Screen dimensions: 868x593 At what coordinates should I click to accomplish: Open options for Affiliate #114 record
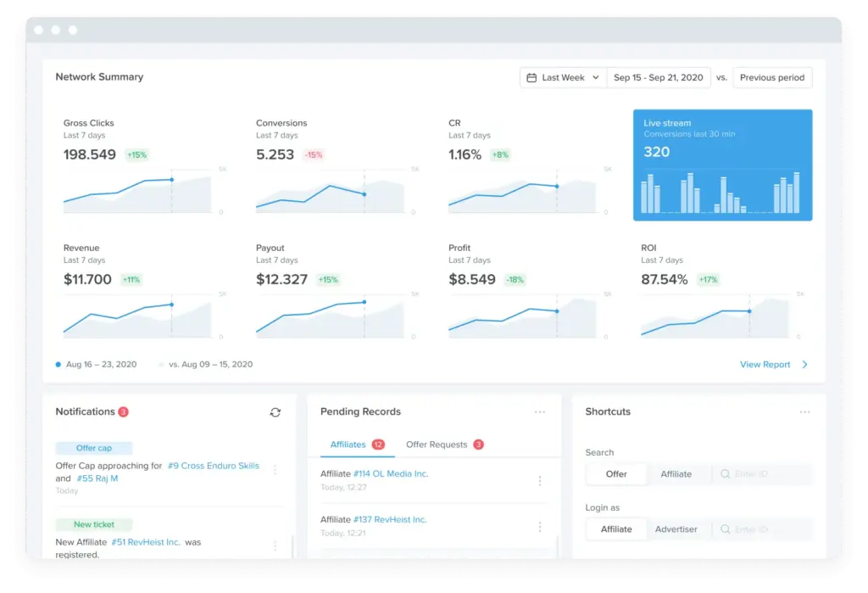click(x=540, y=480)
